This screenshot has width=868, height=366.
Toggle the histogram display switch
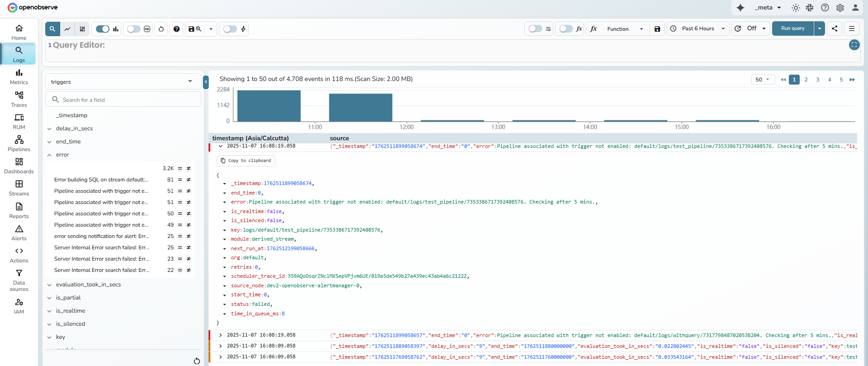point(103,29)
